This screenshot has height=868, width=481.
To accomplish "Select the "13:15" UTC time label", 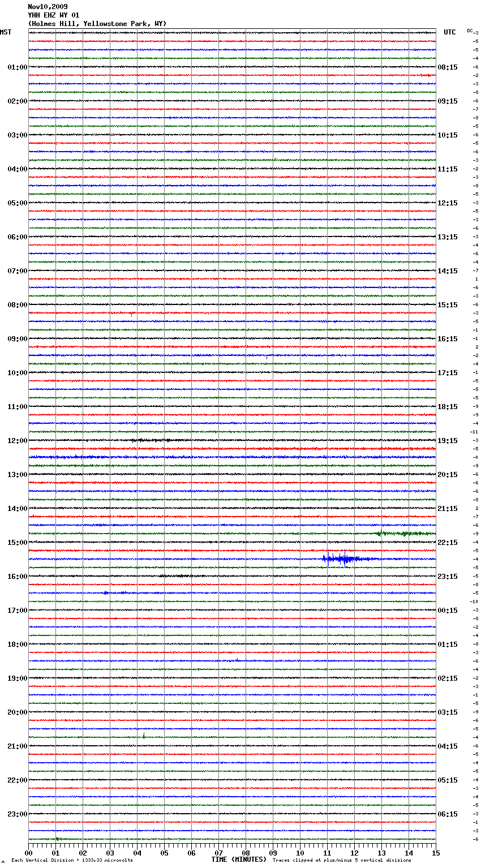I will [448, 237].
